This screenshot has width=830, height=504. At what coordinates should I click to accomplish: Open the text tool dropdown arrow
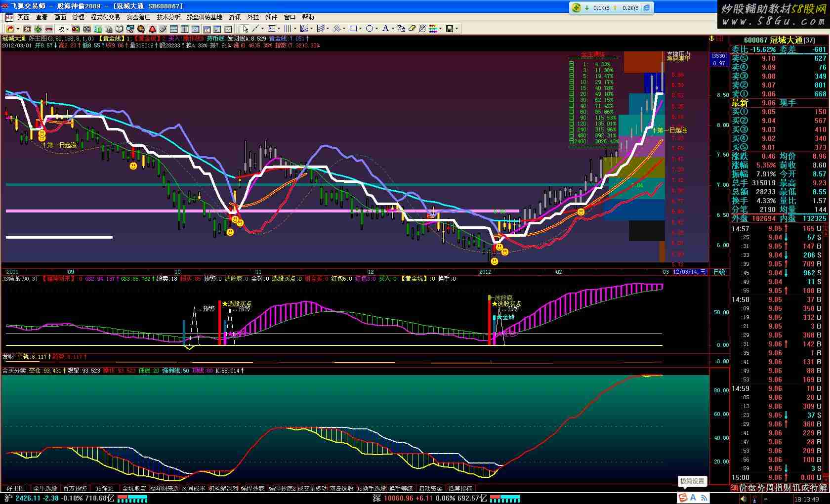click(393, 29)
